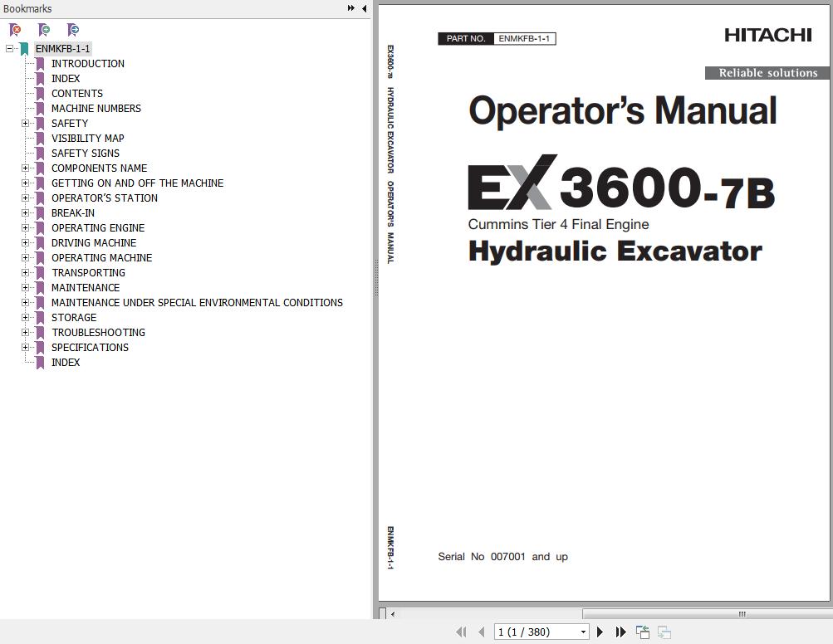This screenshot has width=833, height=644.
Task: Expand the SPECIFICATIONS bookmark
Action: [25, 347]
